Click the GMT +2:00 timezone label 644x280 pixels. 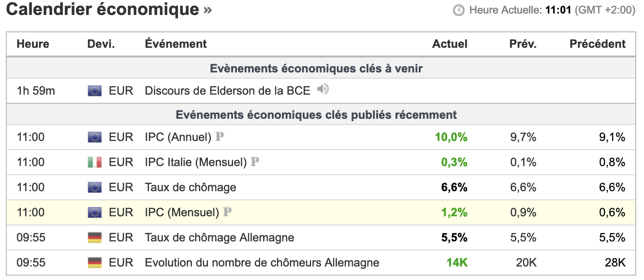coord(605,10)
